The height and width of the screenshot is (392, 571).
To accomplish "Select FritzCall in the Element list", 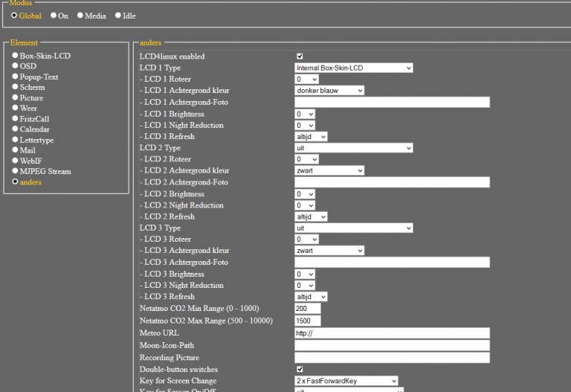I will click(x=15, y=119).
